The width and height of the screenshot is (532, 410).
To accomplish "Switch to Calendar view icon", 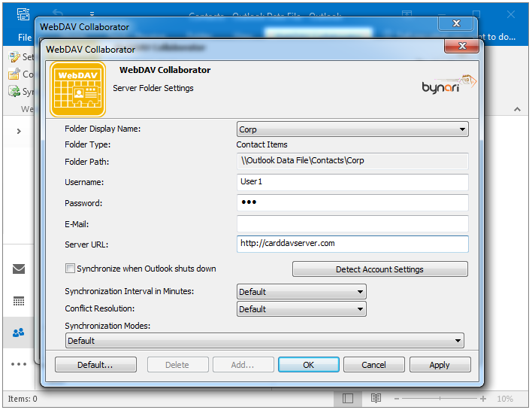I will [19, 301].
